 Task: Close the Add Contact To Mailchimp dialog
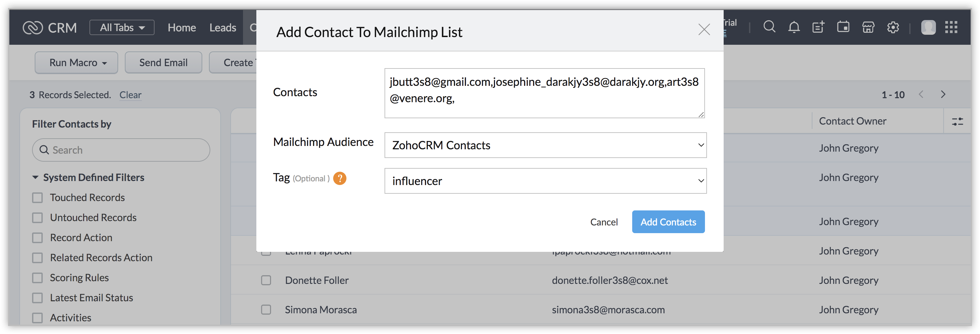[704, 29]
